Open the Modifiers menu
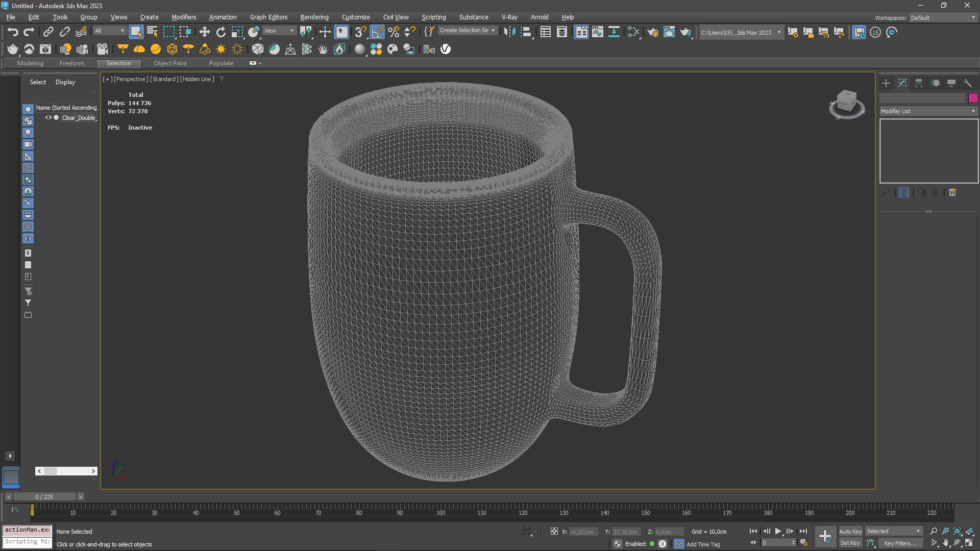Image resolution: width=980 pixels, height=551 pixels. coord(184,17)
